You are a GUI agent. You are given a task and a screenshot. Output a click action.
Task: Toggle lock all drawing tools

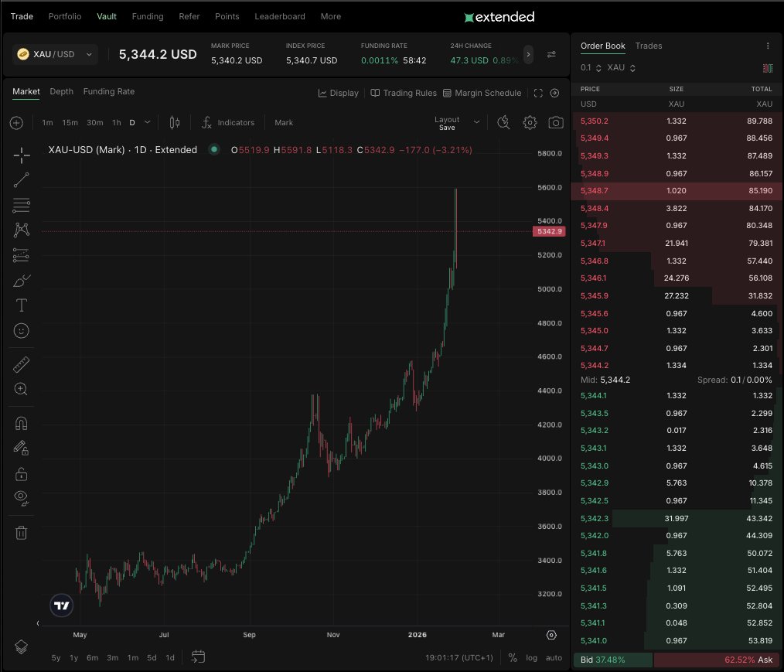[21, 473]
